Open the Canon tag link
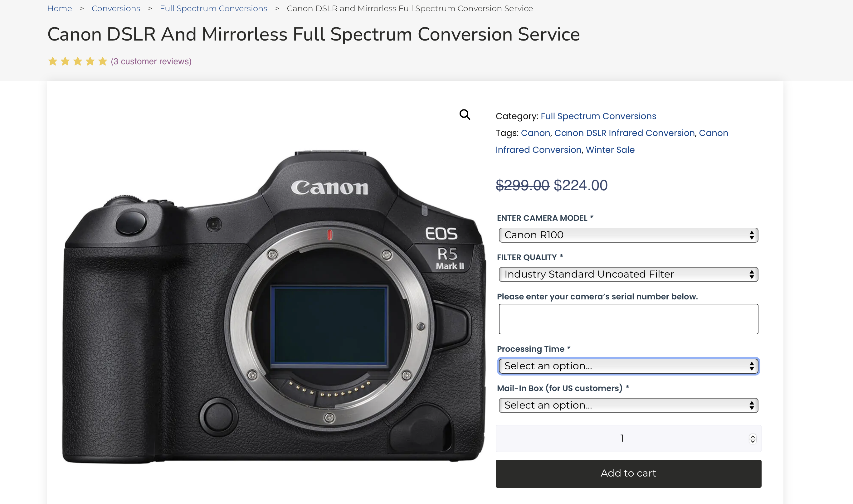 click(535, 133)
